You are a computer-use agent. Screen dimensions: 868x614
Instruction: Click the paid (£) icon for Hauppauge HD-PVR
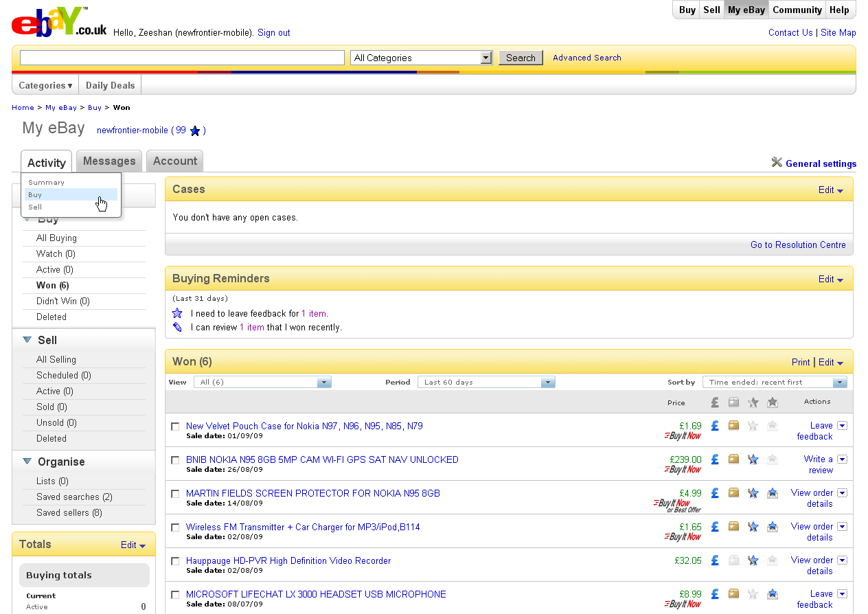coord(714,560)
